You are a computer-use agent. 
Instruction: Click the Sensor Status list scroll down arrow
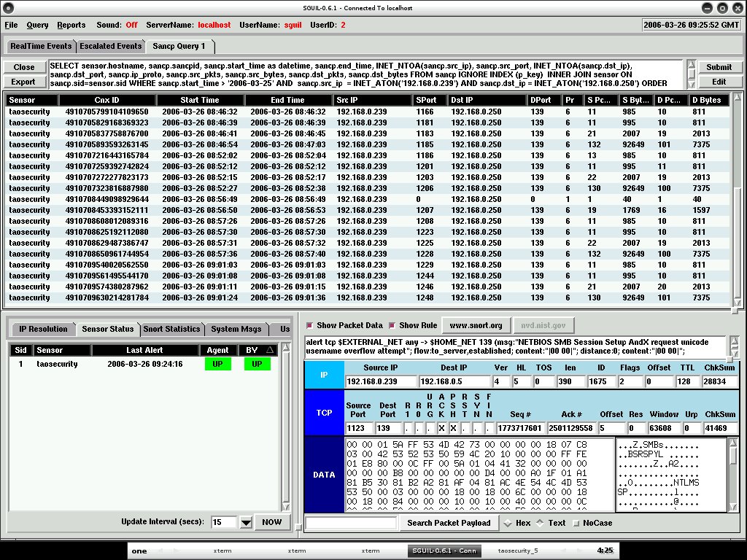click(x=286, y=506)
